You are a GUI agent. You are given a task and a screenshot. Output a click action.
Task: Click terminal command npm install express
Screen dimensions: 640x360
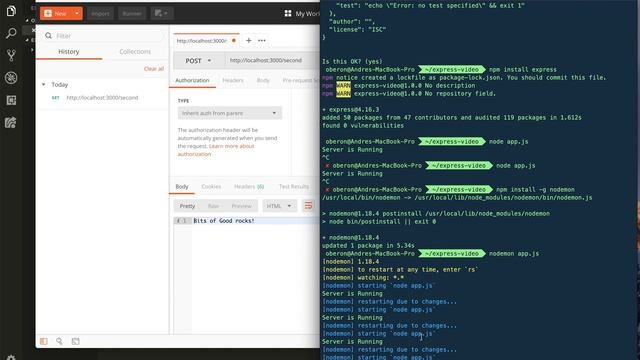522,69
